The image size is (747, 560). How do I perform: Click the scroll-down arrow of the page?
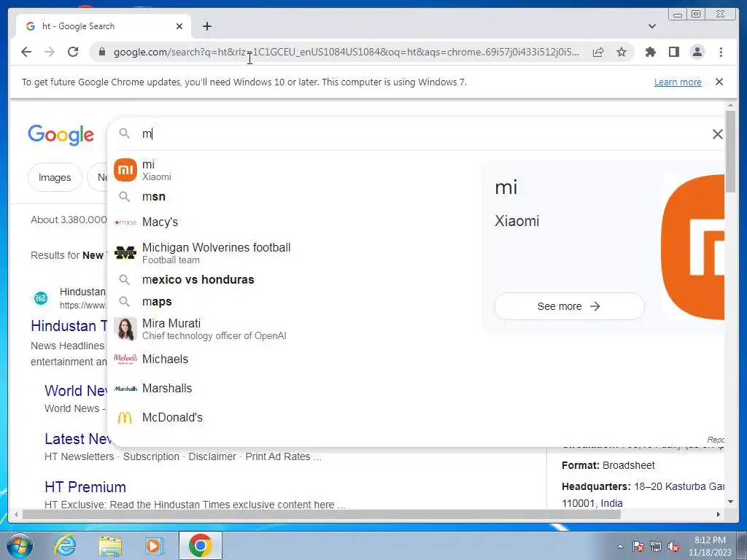[731, 502]
